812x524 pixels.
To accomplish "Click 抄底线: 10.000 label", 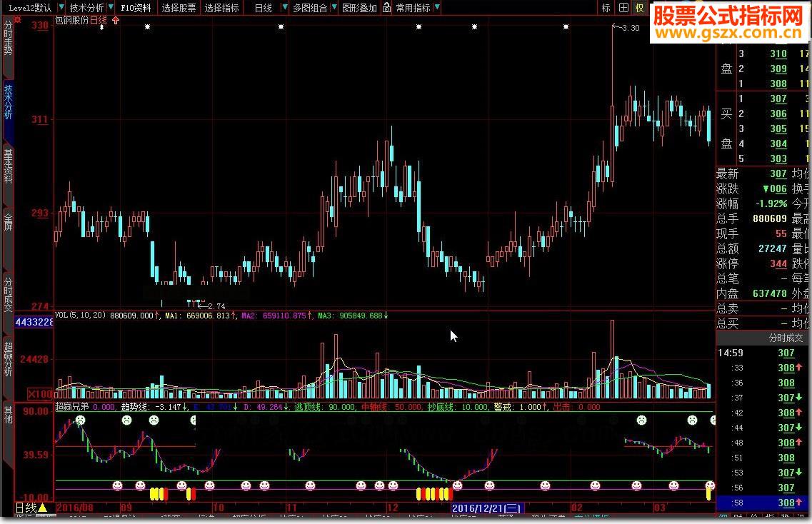I will point(458,407).
